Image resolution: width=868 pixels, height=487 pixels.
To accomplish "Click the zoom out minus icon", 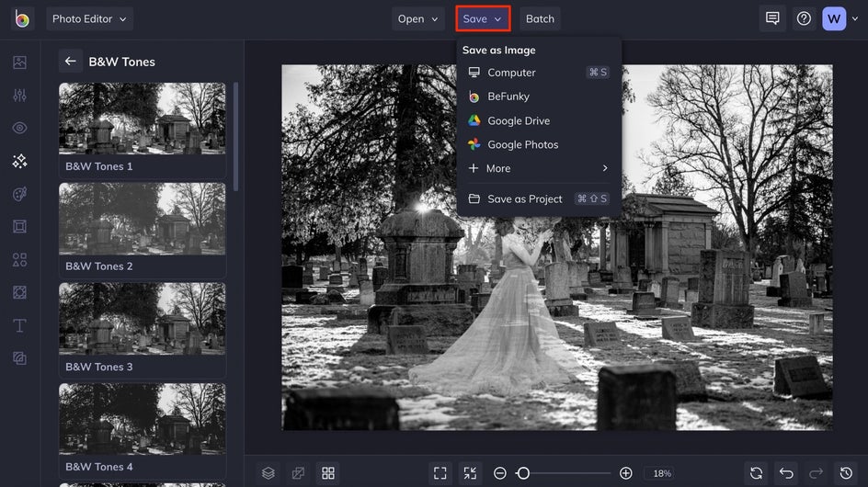I will pyautogui.click(x=500, y=473).
